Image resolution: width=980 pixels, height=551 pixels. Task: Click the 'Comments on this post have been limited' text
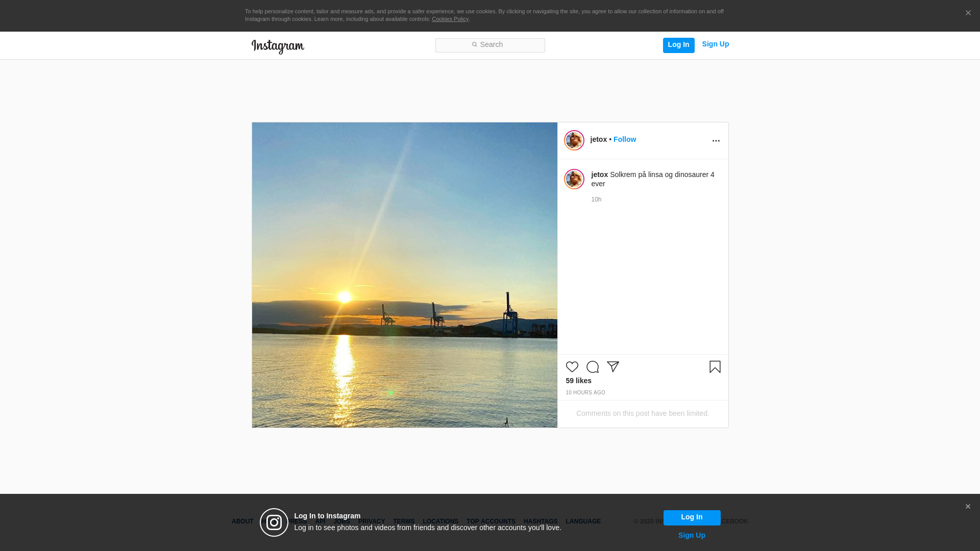pos(643,413)
